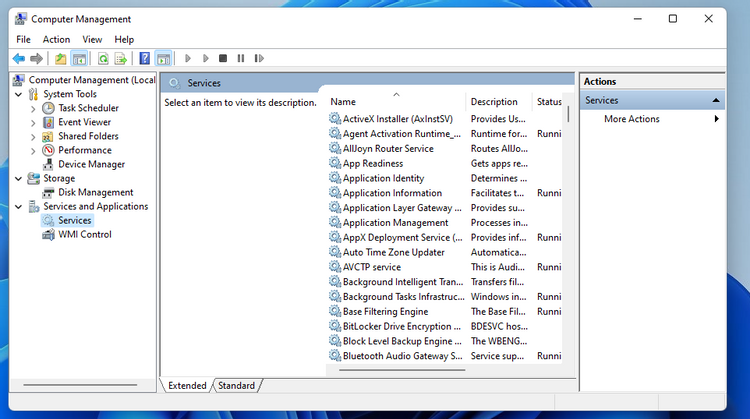Click the Up one level folder icon
Image resolution: width=750 pixels, height=419 pixels.
click(x=60, y=58)
